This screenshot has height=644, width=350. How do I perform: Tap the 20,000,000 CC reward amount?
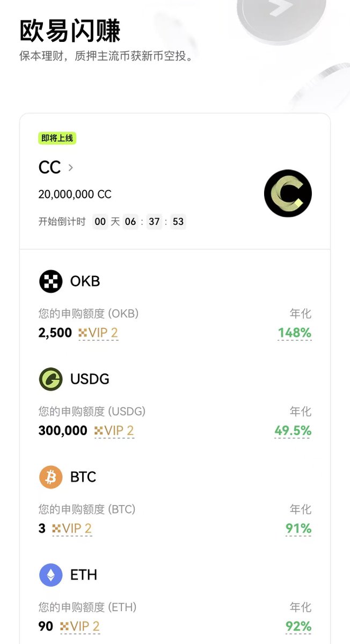[75, 194]
